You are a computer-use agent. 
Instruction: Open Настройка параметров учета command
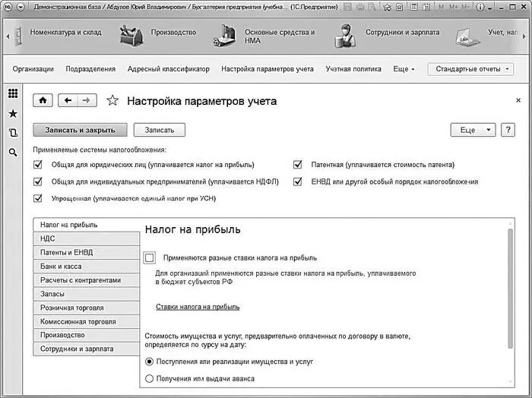268,69
